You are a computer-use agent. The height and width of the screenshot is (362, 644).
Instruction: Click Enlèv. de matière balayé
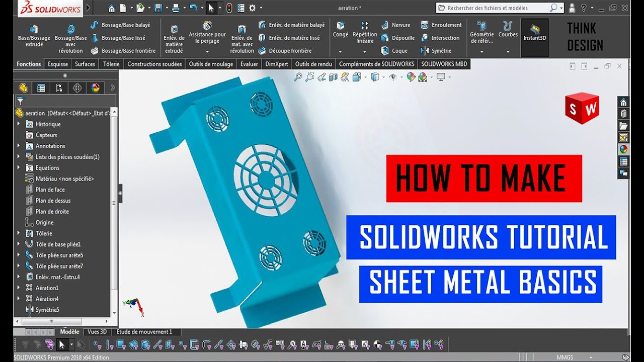point(291,25)
